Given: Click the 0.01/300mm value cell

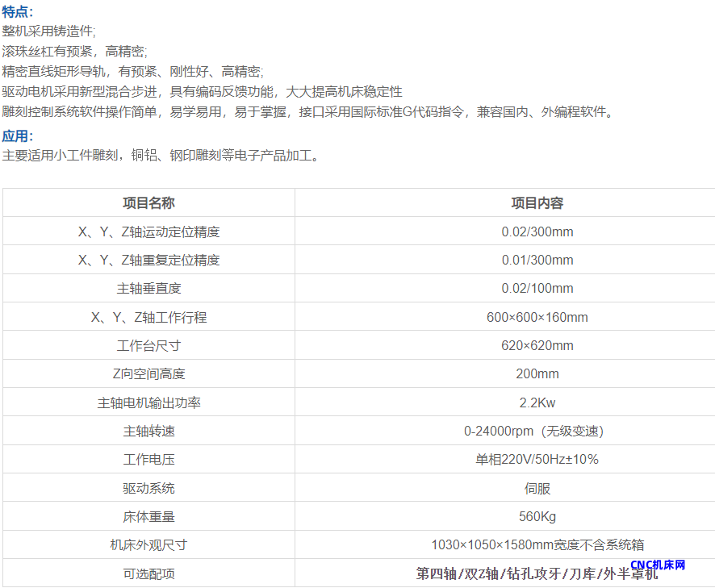Looking at the screenshot, I should [537, 260].
